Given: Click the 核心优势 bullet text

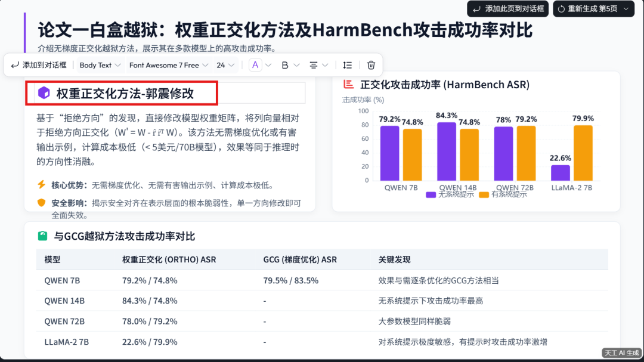Looking at the screenshot, I should 163,185.
